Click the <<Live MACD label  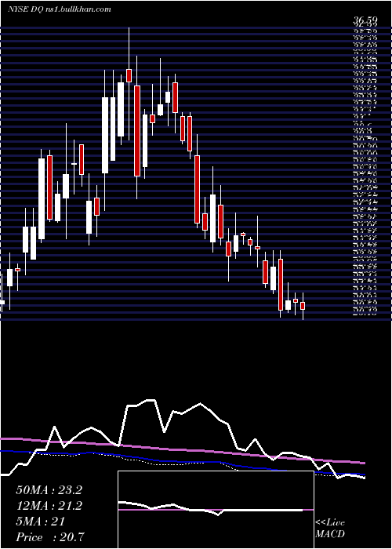330,529
